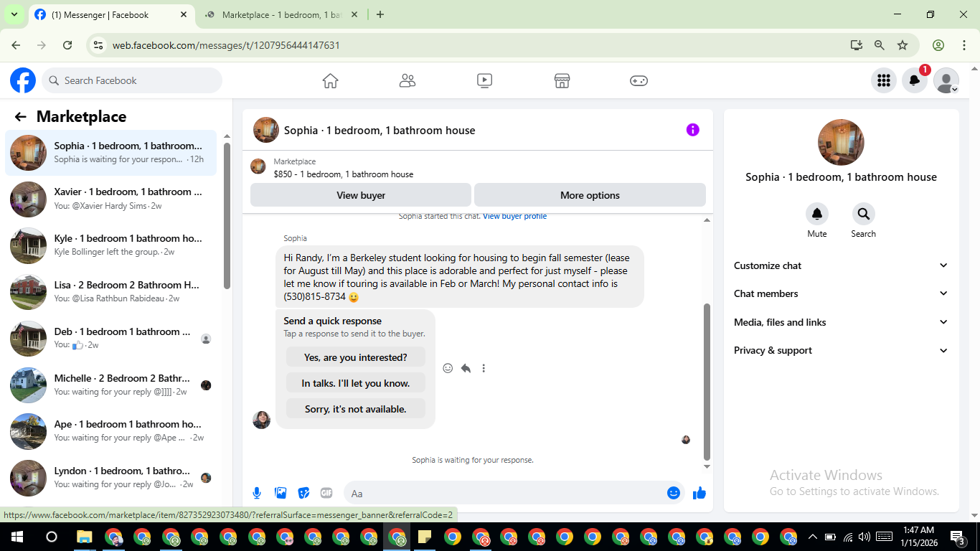Expand Media, files and links section
Screen dimensions: 980x551
(x=841, y=322)
